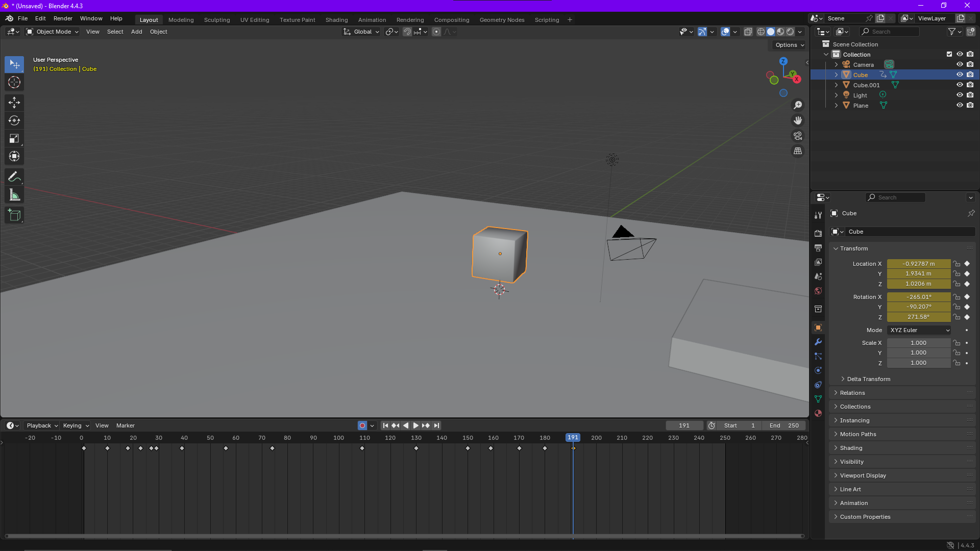
Task: Open Modifiers properties wrench tab
Action: (x=818, y=342)
